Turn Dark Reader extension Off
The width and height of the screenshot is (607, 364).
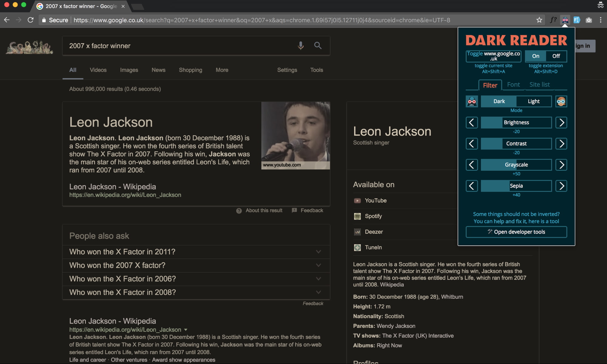[556, 56]
